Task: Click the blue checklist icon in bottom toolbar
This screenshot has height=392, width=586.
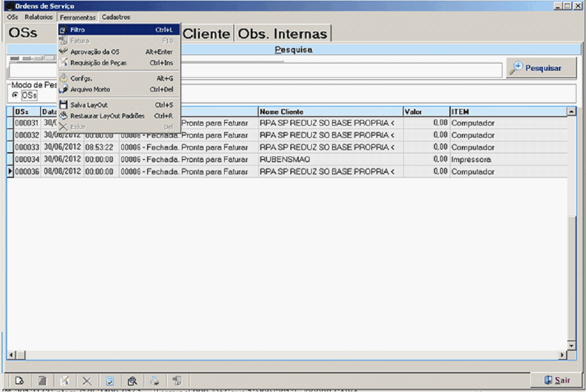Action: [x=110, y=381]
